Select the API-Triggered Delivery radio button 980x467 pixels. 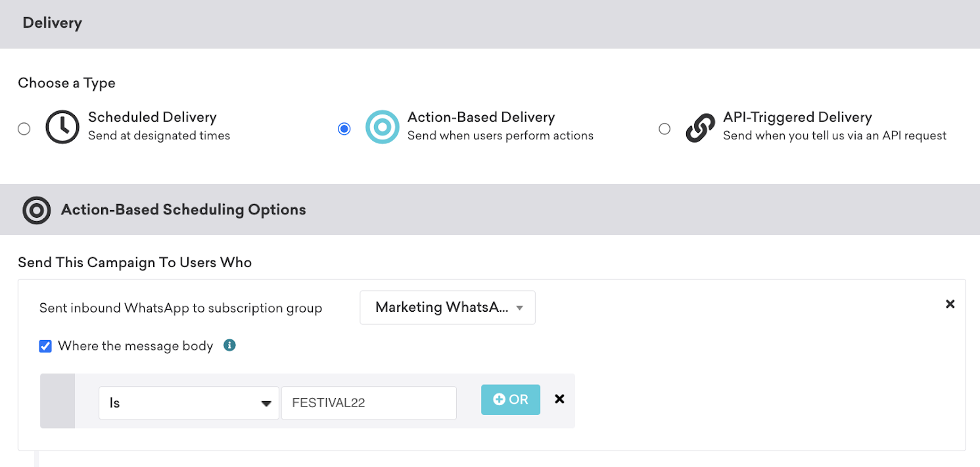665,129
